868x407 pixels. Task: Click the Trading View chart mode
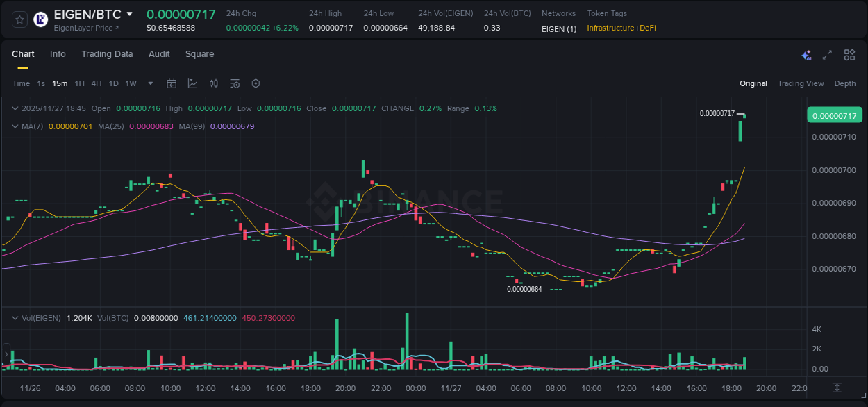coord(801,83)
